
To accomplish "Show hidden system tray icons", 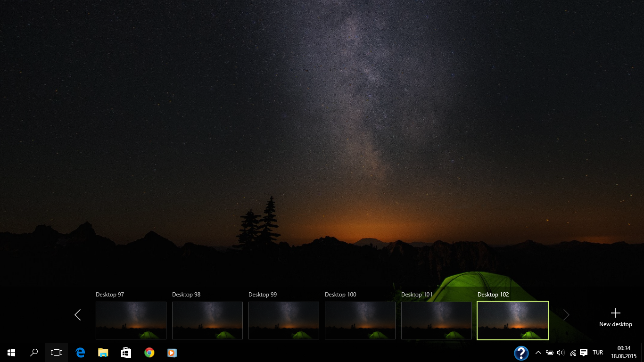I will point(538,353).
